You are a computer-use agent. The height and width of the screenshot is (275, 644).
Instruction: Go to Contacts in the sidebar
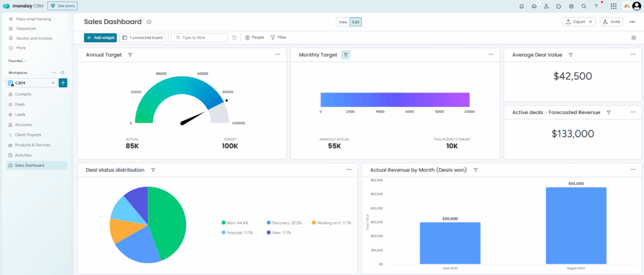pos(23,94)
